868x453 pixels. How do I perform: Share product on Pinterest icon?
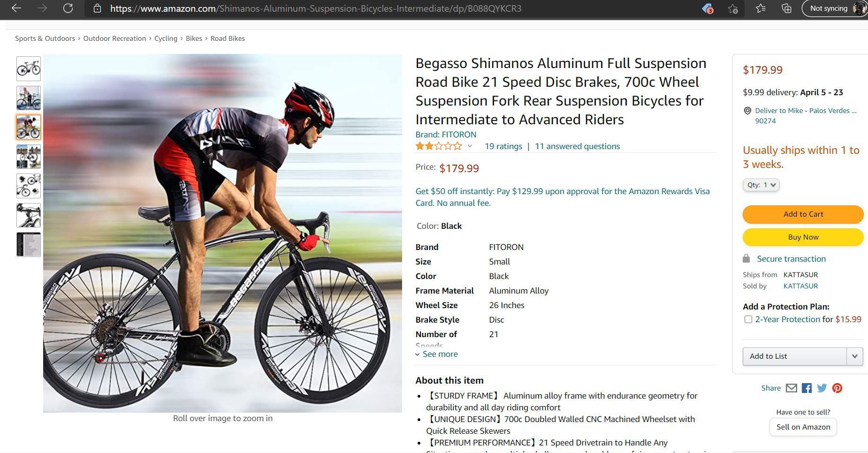837,388
